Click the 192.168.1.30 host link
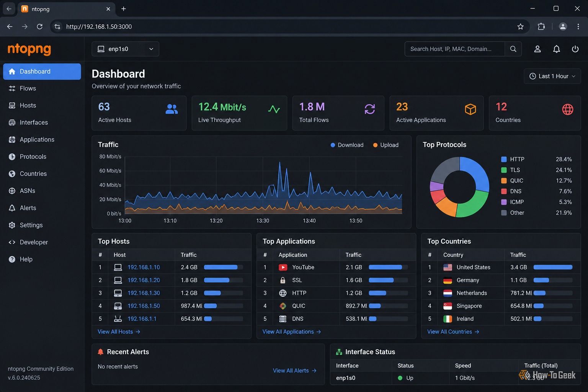The image size is (588, 392). [144, 293]
